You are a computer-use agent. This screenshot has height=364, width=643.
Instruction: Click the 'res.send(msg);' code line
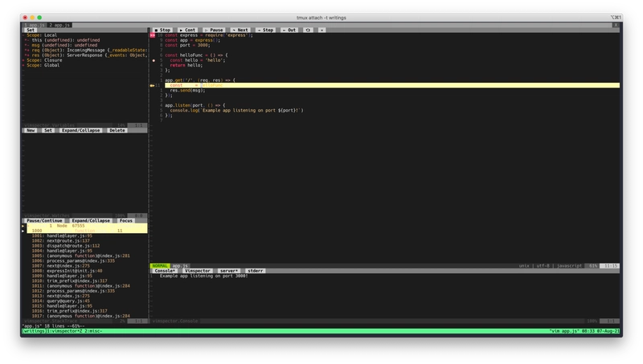[187, 90]
